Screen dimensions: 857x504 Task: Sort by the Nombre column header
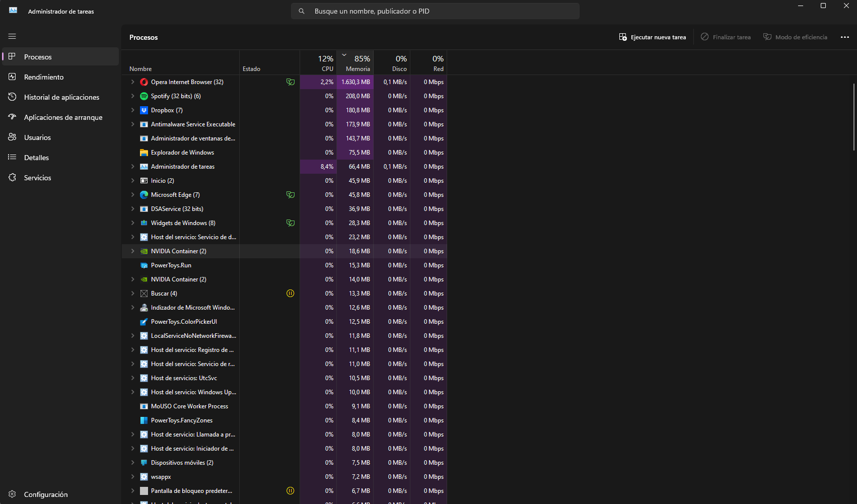pos(181,62)
